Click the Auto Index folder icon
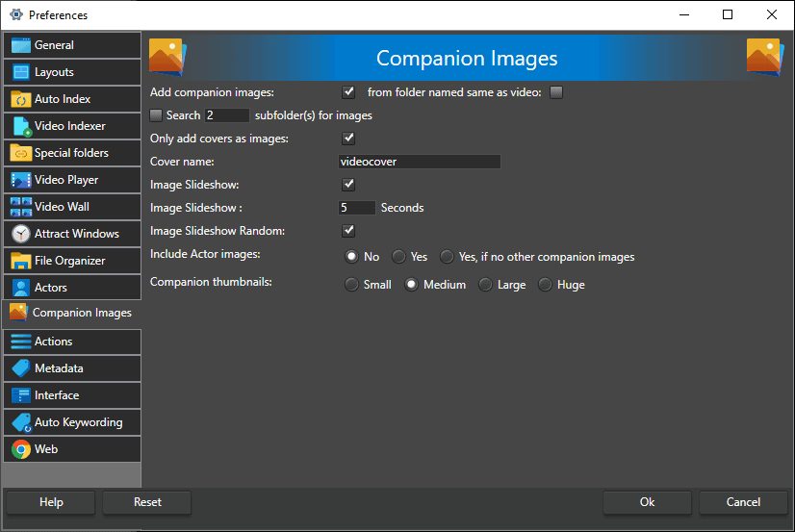Screen dimensions: 795x532 point(21,99)
